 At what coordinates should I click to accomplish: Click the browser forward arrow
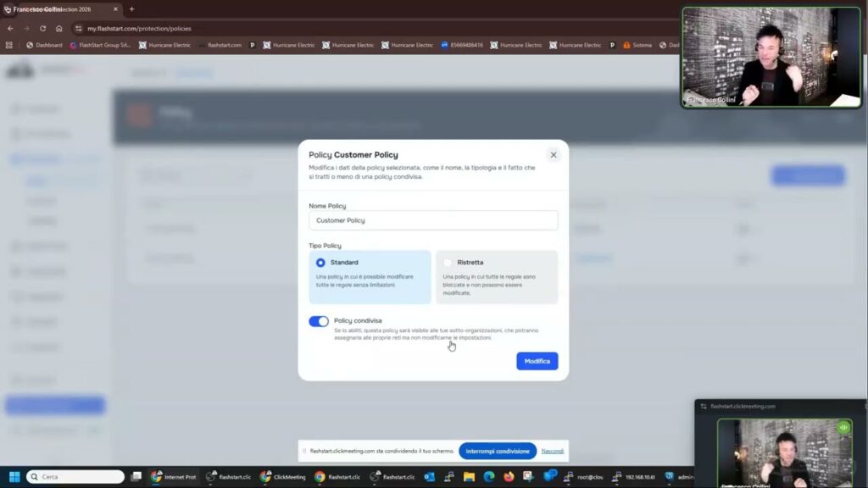point(26,28)
